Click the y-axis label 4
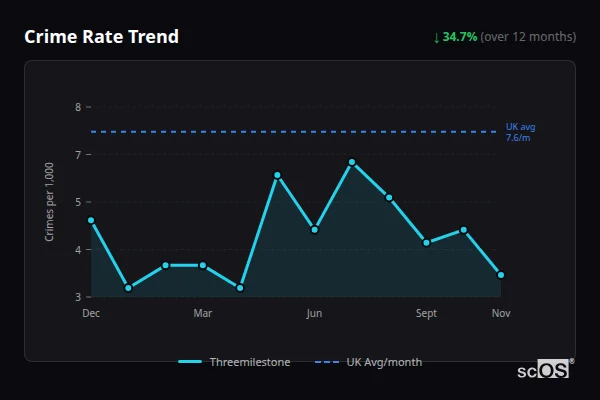The height and width of the screenshot is (400, 600). pos(78,250)
